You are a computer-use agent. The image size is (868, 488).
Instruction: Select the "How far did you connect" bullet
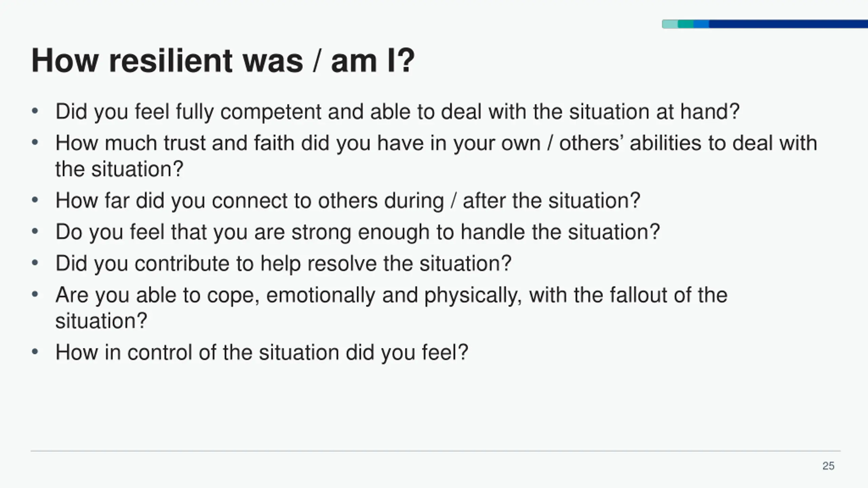pyautogui.click(x=348, y=201)
